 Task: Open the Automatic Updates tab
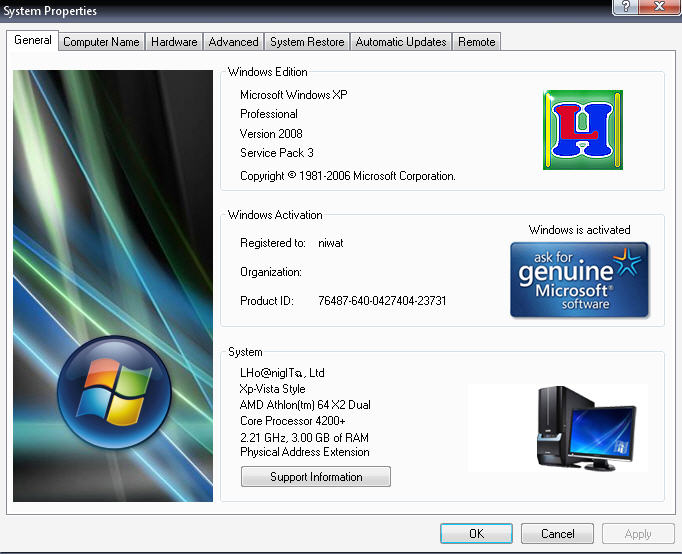click(x=401, y=42)
